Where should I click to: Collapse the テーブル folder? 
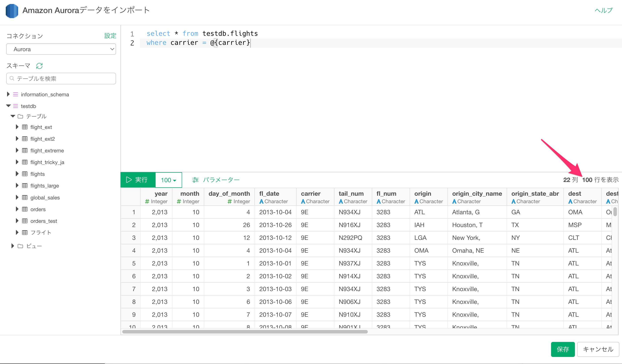[x=13, y=116]
